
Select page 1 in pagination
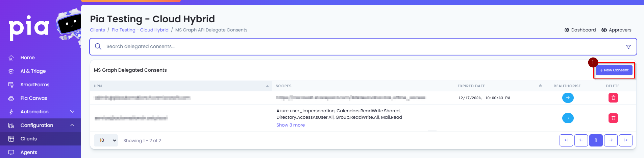click(596, 140)
